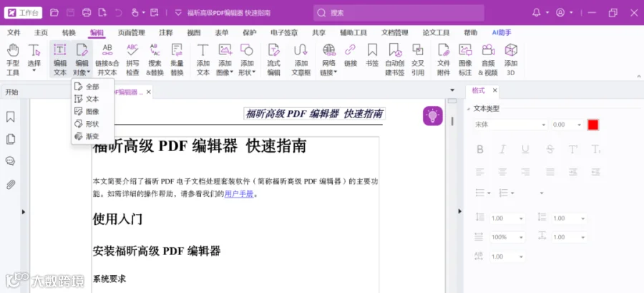Switch to the 页面管理 ribbon tab
Viewport: 644px width, 293px height.
point(132,33)
